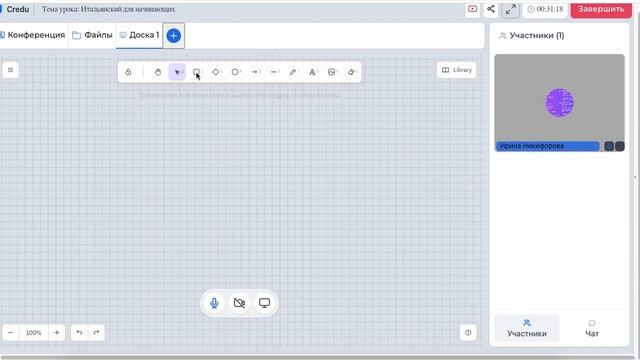Switch to the Доска 1 tab
Image resolution: width=640 pixels, height=360 pixels.
point(139,36)
